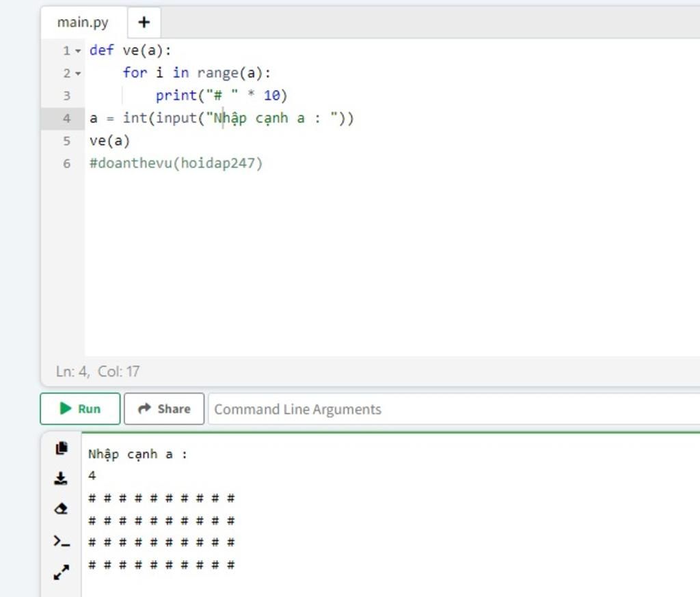Click the #doanthevu(hoidap247) comment
The height and width of the screenshot is (597, 700).
coord(176,163)
